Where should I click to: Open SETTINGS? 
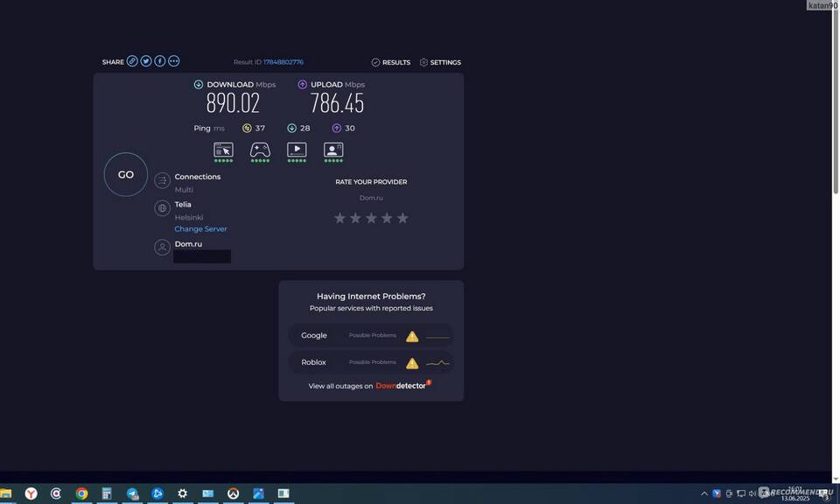440,62
